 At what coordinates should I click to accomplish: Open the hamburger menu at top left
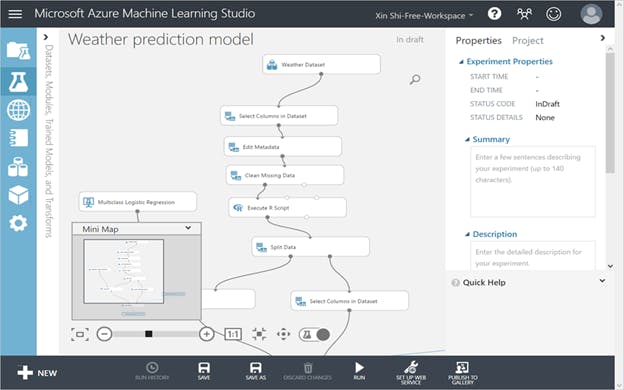[x=16, y=14]
